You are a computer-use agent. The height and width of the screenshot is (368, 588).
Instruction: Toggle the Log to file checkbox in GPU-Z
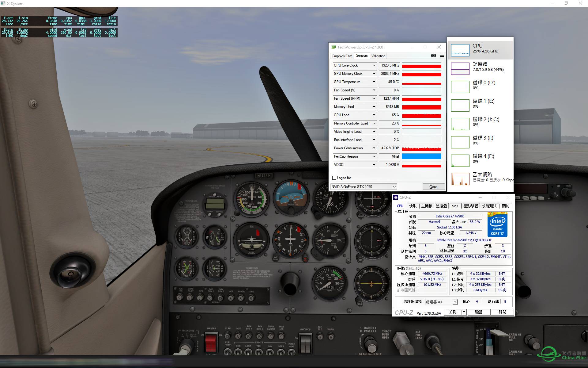(x=334, y=178)
